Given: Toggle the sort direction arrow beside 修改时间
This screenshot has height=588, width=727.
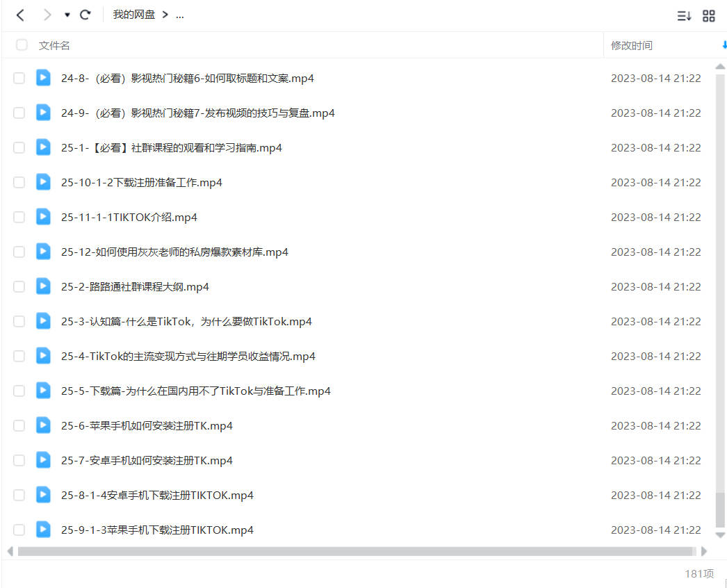Looking at the screenshot, I should click(x=724, y=45).
